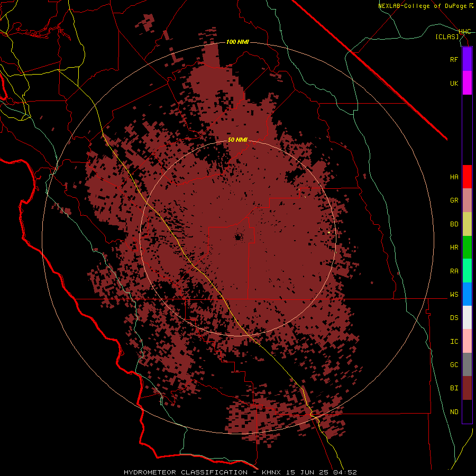The width and height of the screenshot is (476, 476).
Task: Click the 'HYDROMETEOR CLASSIFICATION' title text
Action: [x=186, y=472]
